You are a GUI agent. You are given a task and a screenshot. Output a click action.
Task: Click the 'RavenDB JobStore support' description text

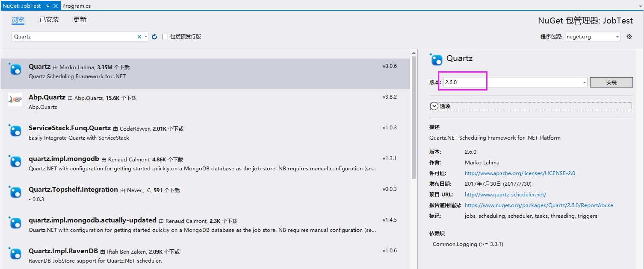coord(95,261)
